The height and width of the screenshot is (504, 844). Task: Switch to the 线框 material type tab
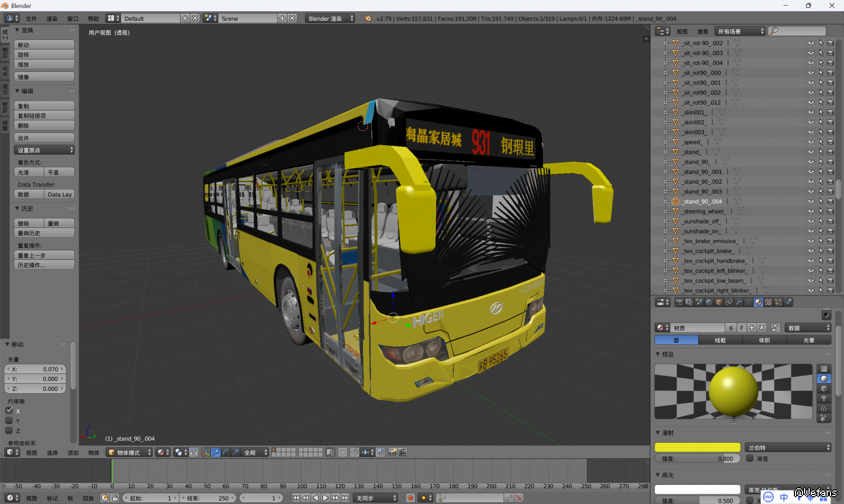(x=720, y=340)
